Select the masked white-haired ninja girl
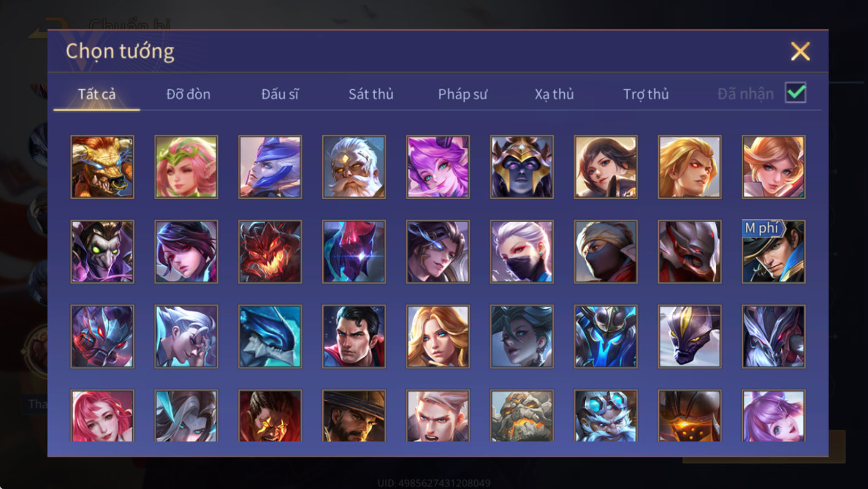The width and height of the screenshot is (868, 489). (522, 252)
